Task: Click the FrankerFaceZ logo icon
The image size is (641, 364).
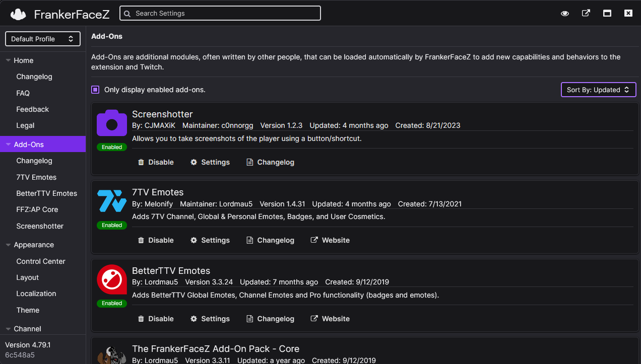Action: (x=18, y=14)
